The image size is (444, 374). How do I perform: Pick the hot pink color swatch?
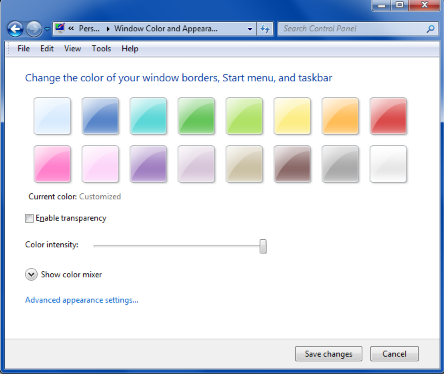(52, 164)
